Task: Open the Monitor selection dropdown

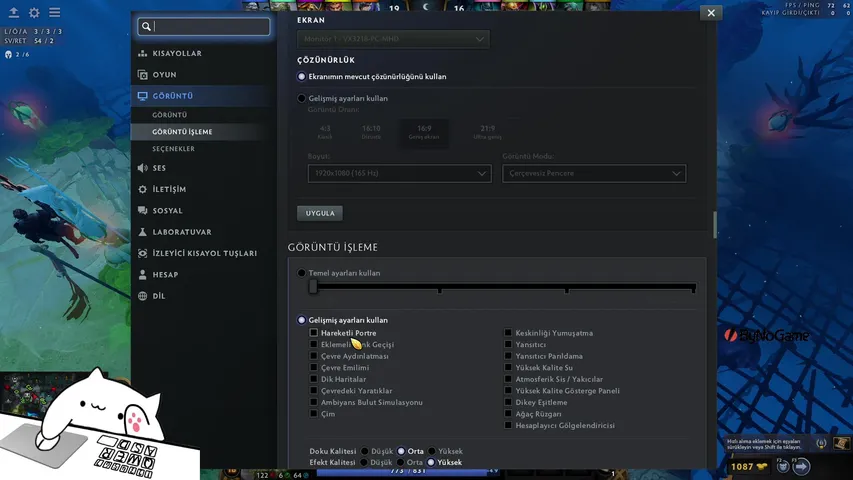Action: (x=393, y=39)
